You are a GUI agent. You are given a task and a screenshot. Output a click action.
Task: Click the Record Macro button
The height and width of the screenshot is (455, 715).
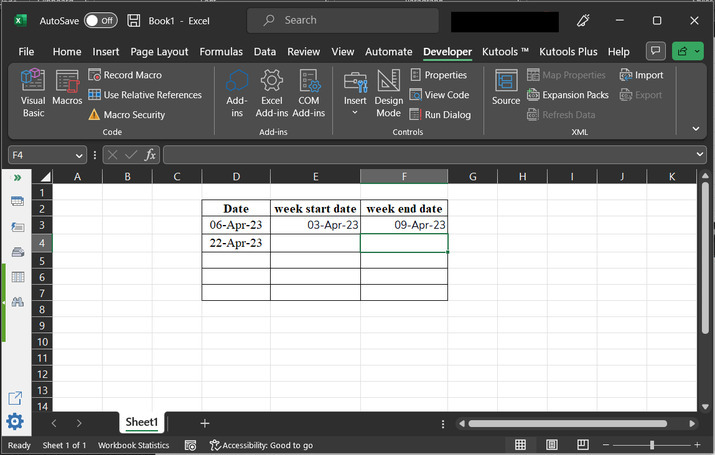(x=125, y=75)
